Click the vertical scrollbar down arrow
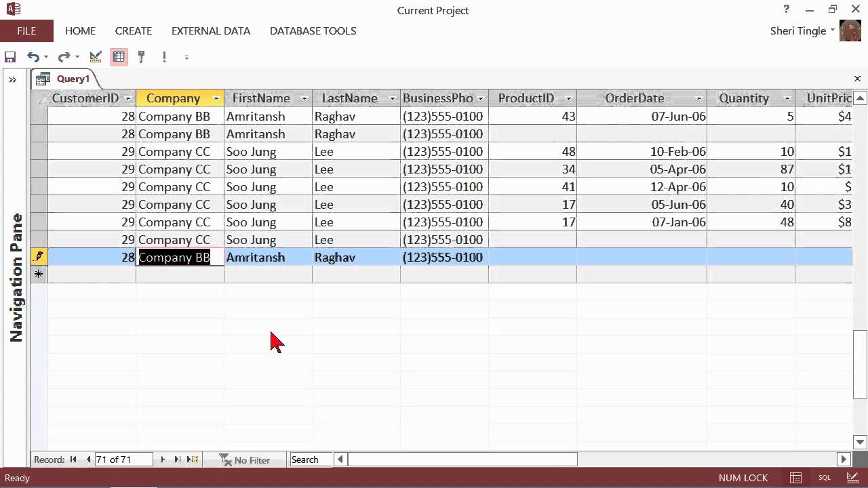The height and width of the screenshot is (488, 868). (861, 443)
